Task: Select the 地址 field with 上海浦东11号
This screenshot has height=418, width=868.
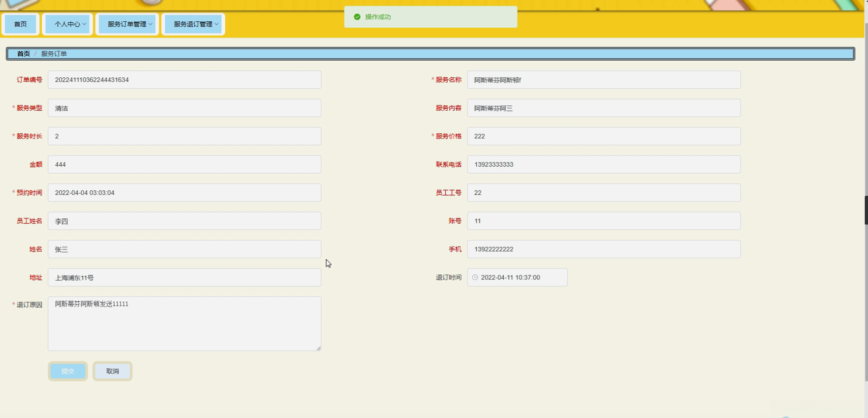Action: click(x=184, y=277)
